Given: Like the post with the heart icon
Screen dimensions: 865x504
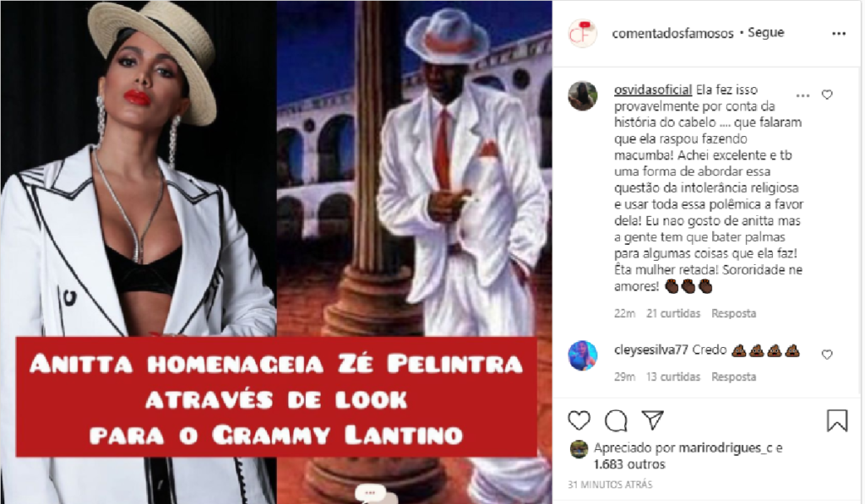Looking at the screenshot, I should point(579,420).
